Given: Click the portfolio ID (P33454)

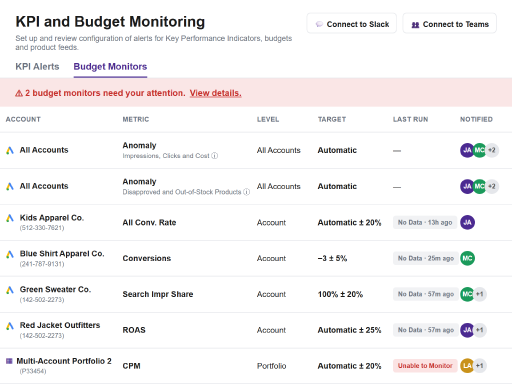Looking at the screenshot, I should (33, 371).
